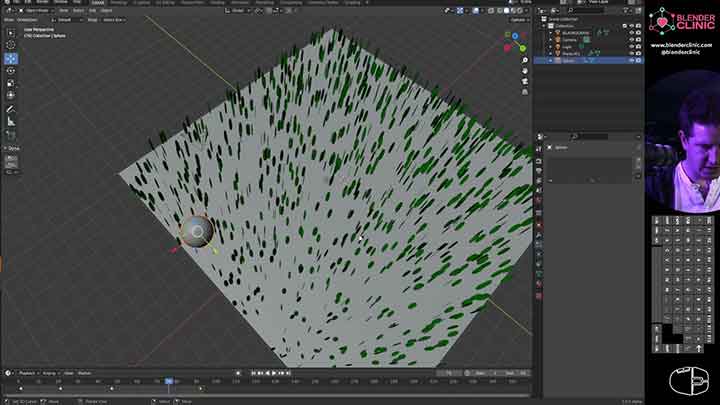Select the Rotate tool
This screenshot has height=405, width=720.
pos(11,71)
